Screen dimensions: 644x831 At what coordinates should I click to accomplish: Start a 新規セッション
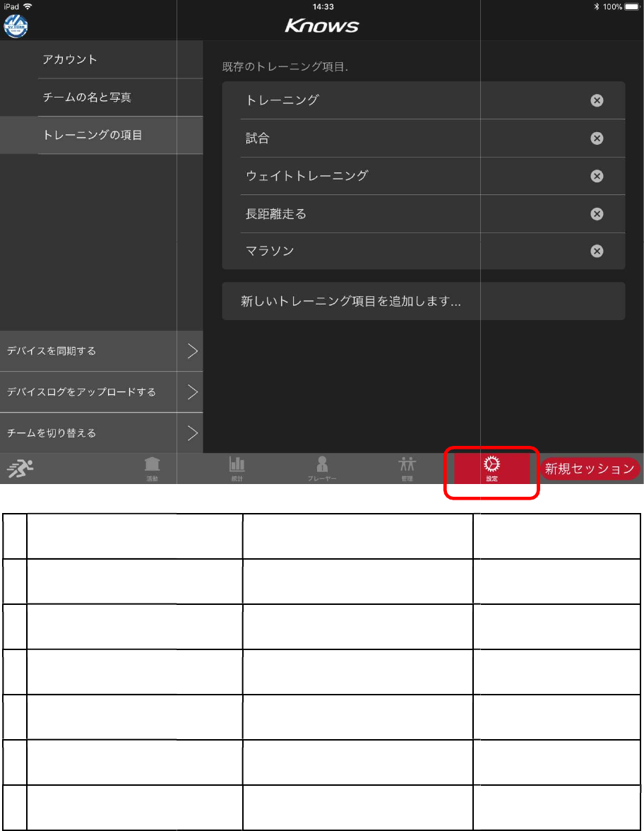[x=590, y=468]
